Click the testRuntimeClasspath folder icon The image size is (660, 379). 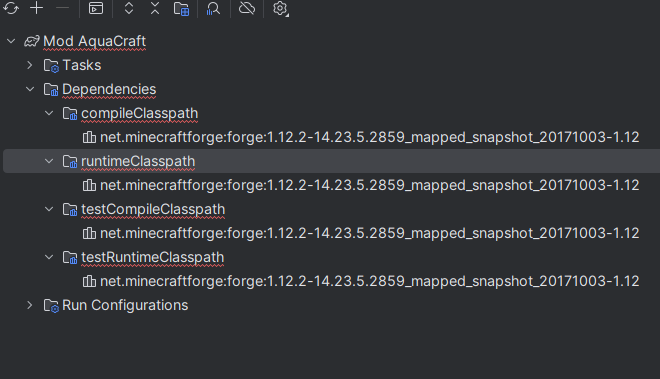point(70,258)
